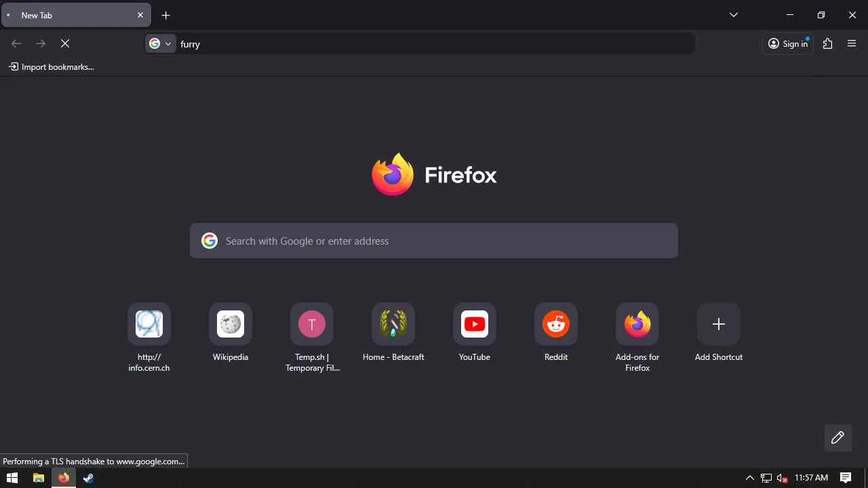Go forward to the next page
Screen dimensions: 868x488
pyautogui.click(x=41, y=43)
